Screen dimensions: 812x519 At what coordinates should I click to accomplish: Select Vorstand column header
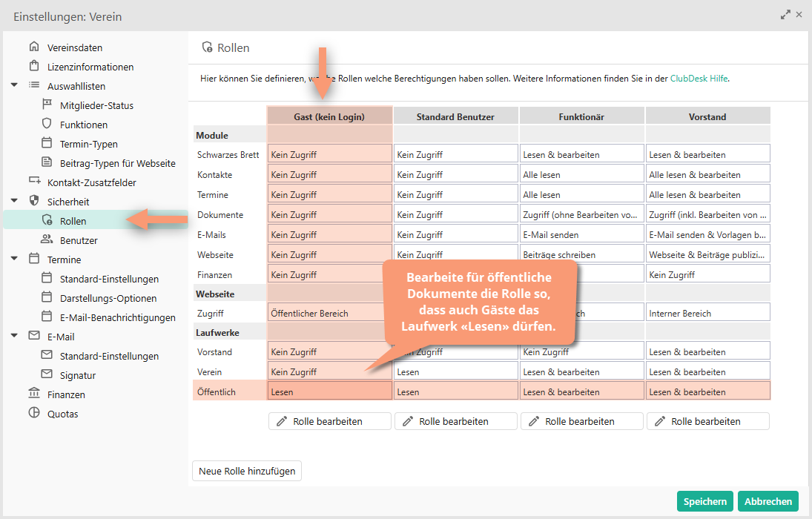(x=708, y=116)
